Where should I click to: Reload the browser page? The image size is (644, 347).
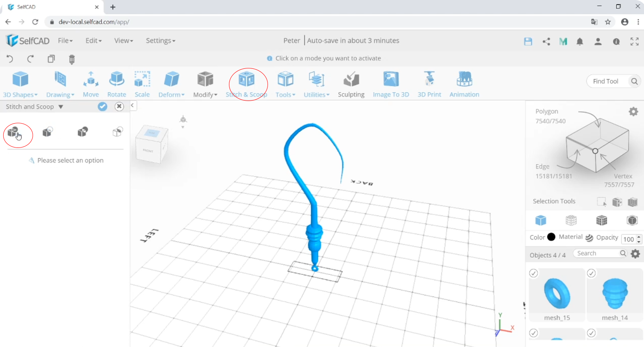(35, 22)
